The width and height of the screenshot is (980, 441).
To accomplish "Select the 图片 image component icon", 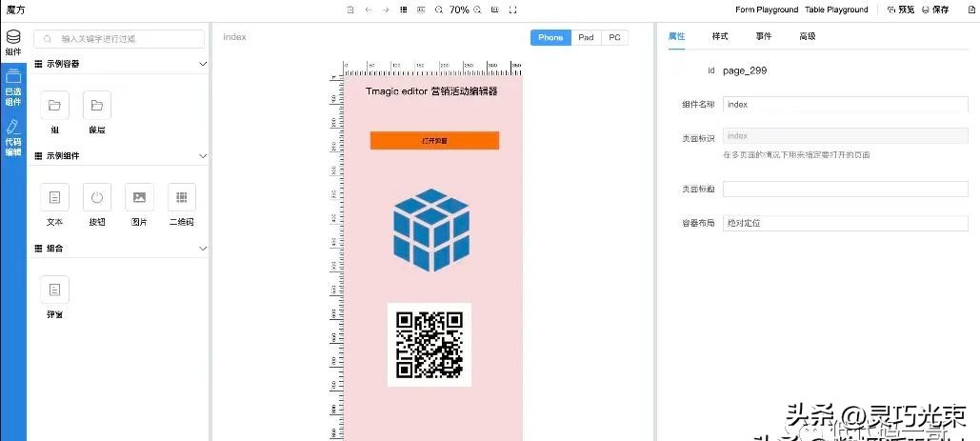I will click(139, 197).
